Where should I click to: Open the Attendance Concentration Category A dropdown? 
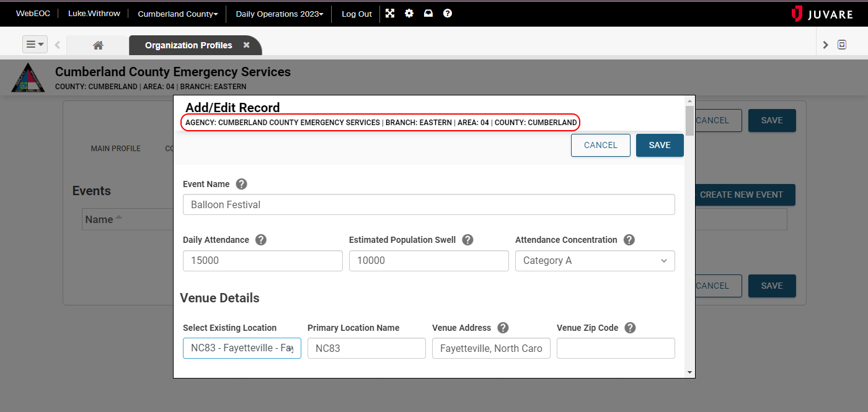tap(595, 260)
